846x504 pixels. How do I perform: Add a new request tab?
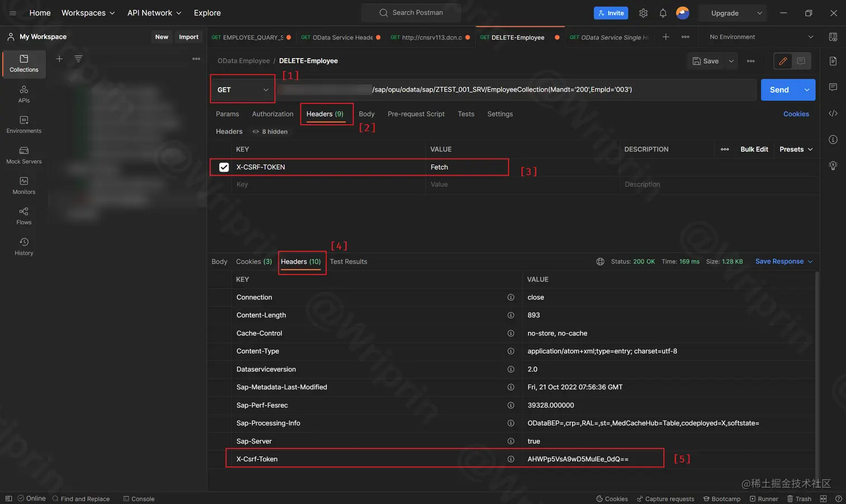[x=666, y=37]
